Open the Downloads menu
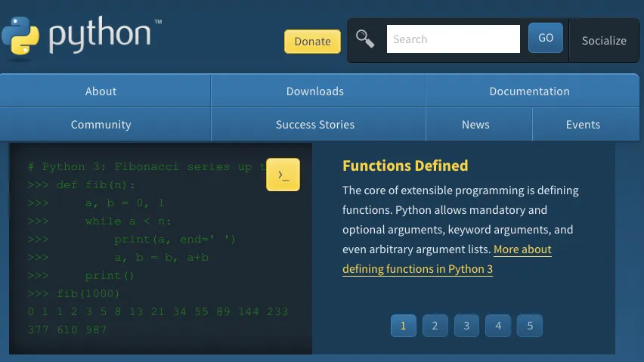 [314, 91]
